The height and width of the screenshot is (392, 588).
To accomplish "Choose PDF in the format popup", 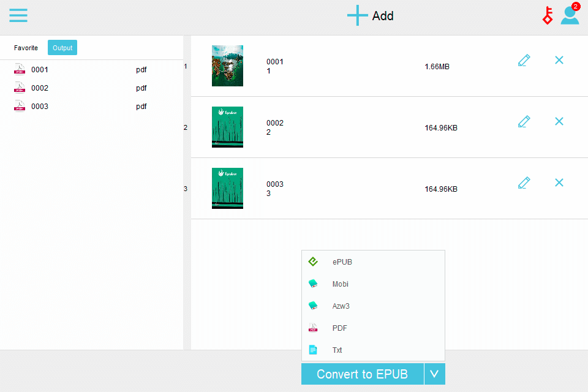I will click(x=339, y=328).
